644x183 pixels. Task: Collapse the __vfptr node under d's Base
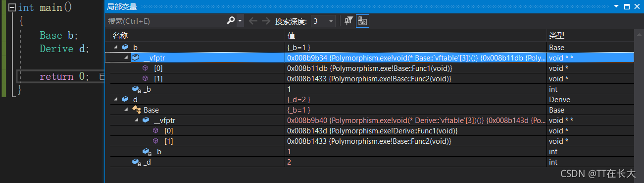coord(137,120)
